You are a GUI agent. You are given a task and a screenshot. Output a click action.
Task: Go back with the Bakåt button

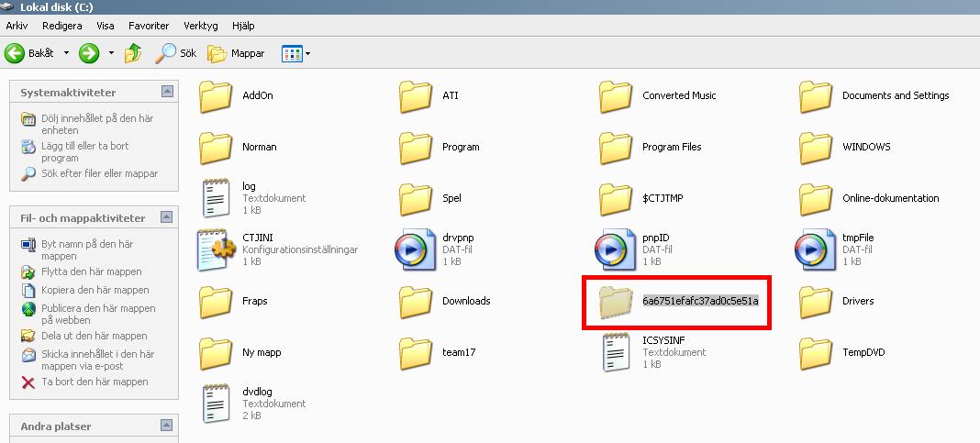coord(29,53)
